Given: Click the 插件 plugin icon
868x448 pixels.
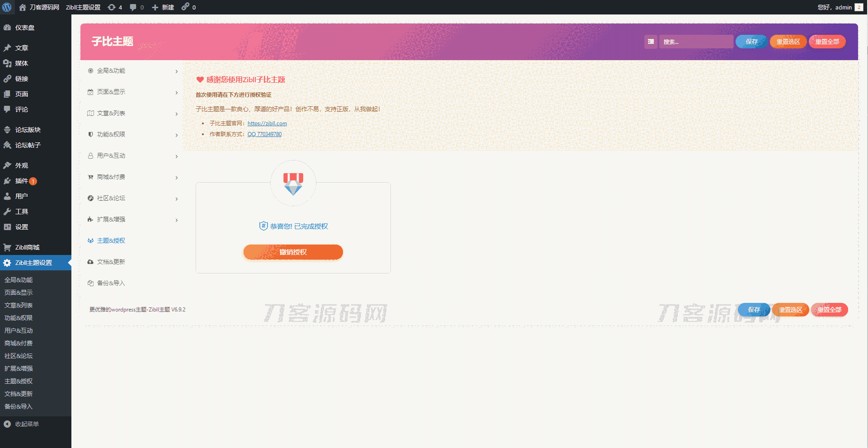Looking at the screenshot, I should pyautogui.click(x=7, y=181).
